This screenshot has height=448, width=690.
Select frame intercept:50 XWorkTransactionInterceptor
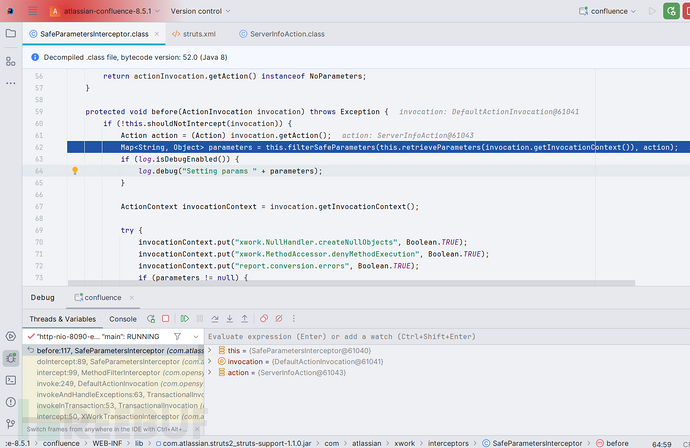coord(114,416)
